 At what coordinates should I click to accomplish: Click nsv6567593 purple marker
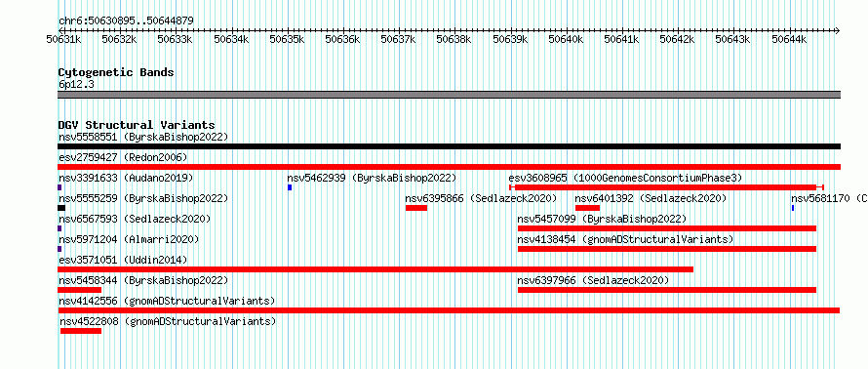pos(59,228)
